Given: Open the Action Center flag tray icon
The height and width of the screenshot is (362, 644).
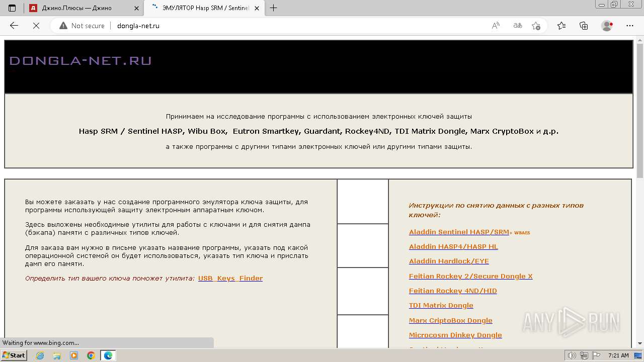Looking at the screenshot, I should pyautogui.click(x=595, y=355).
